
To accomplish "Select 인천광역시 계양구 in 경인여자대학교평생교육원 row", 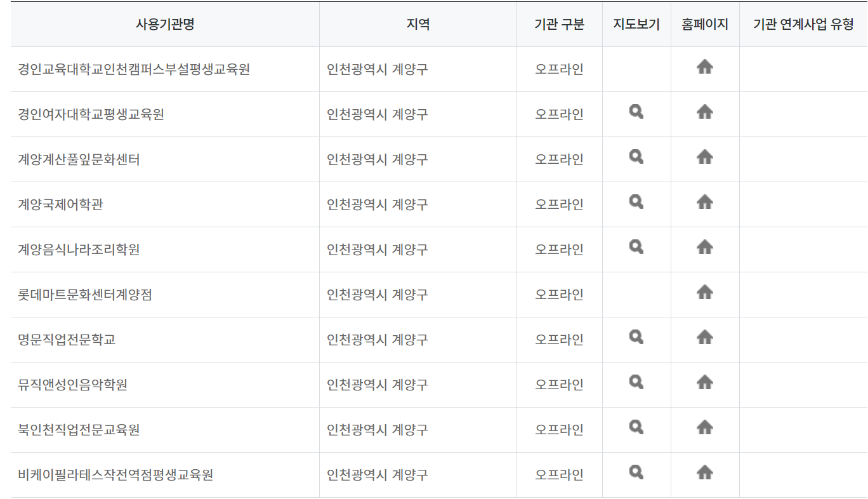I will (378, 114).
